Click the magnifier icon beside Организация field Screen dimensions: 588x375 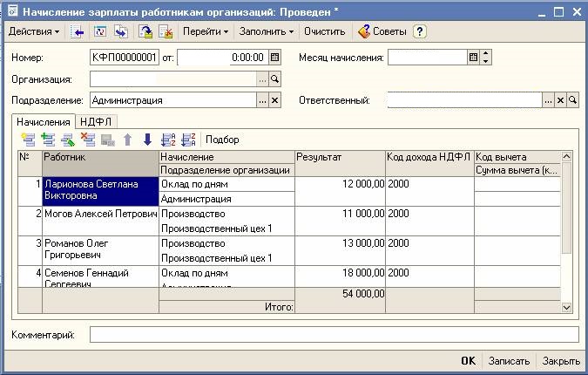275,79
